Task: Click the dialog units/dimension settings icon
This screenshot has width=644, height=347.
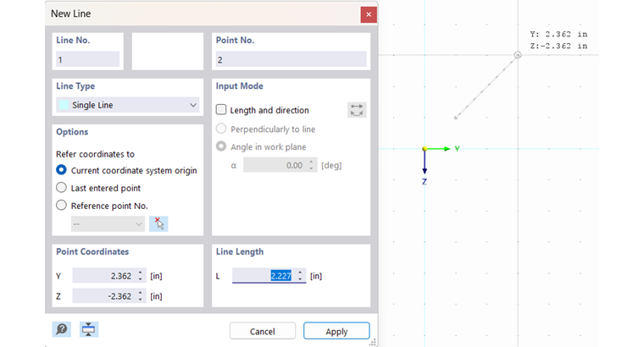Action: pyautogui.click(x=88, y=329)
